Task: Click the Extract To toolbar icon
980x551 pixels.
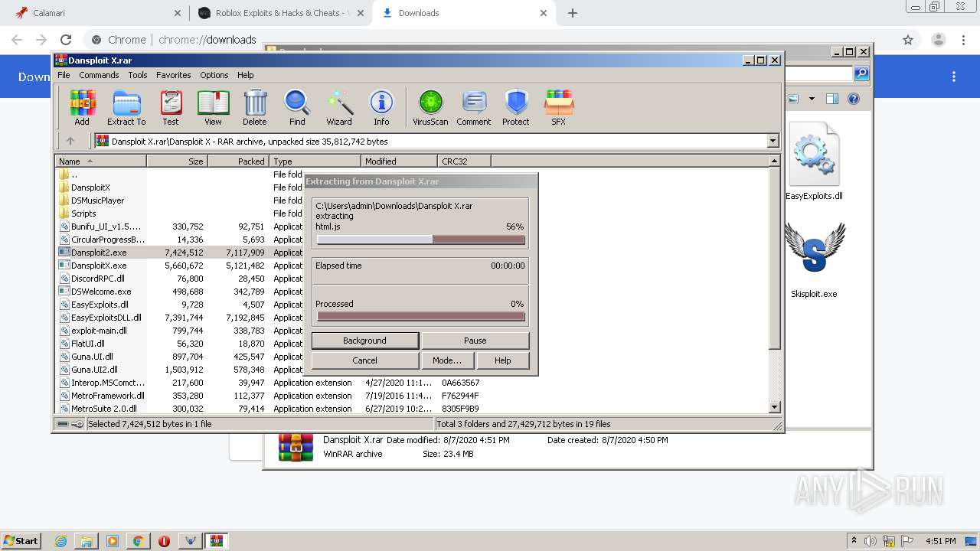Action: tap(126, 107)
